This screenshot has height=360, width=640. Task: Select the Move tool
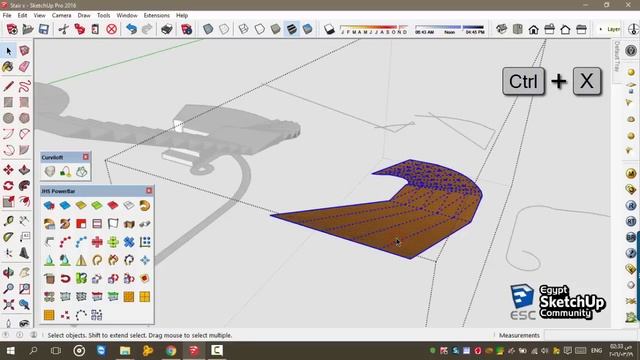8,170
